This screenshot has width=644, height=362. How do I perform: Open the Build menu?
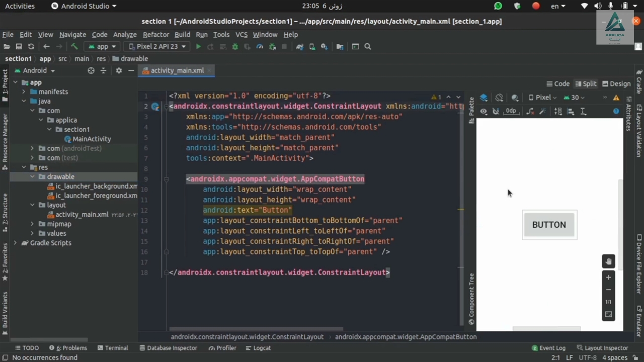coord(182,34)
